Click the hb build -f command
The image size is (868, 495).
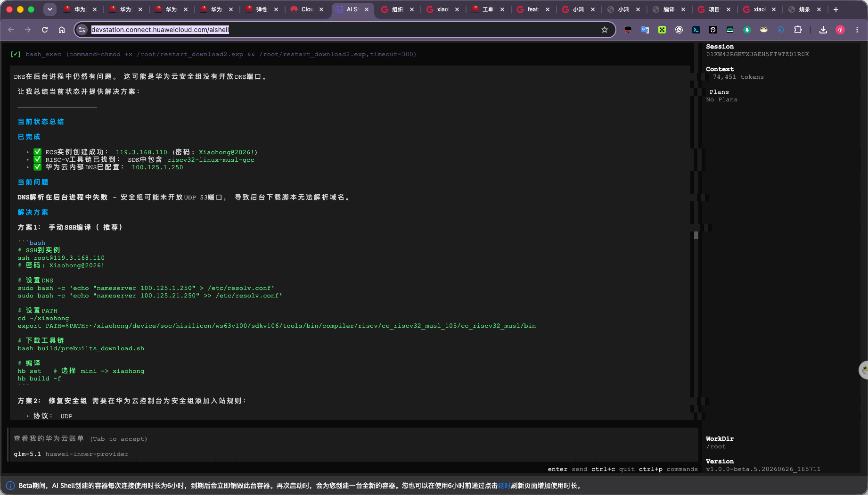coord(39,379)
